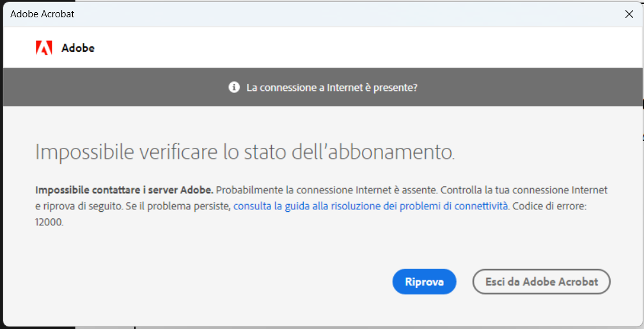This screenshot has height=329, width=644.
Task: Click the sentence "Probabilmente la connessione Internet è assente"
Action: tap(327, 190)
